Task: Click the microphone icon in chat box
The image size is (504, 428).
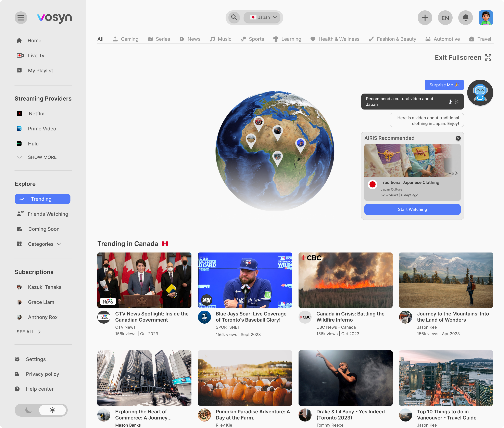Action: tap(450, 102)
